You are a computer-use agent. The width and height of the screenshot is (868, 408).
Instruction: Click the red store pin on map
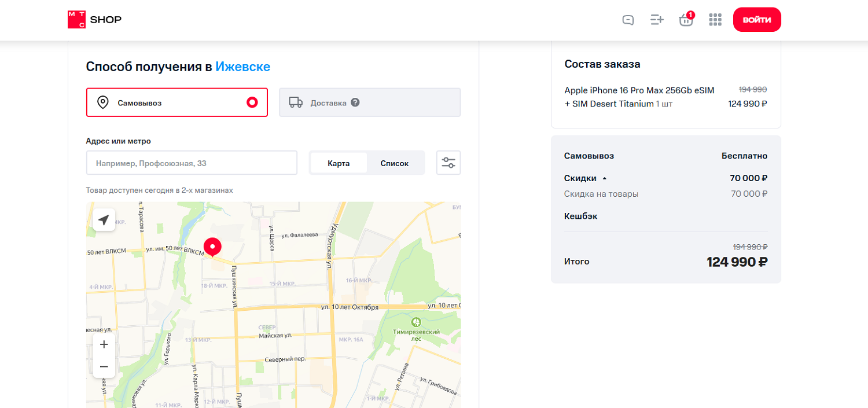click(212, 247)
